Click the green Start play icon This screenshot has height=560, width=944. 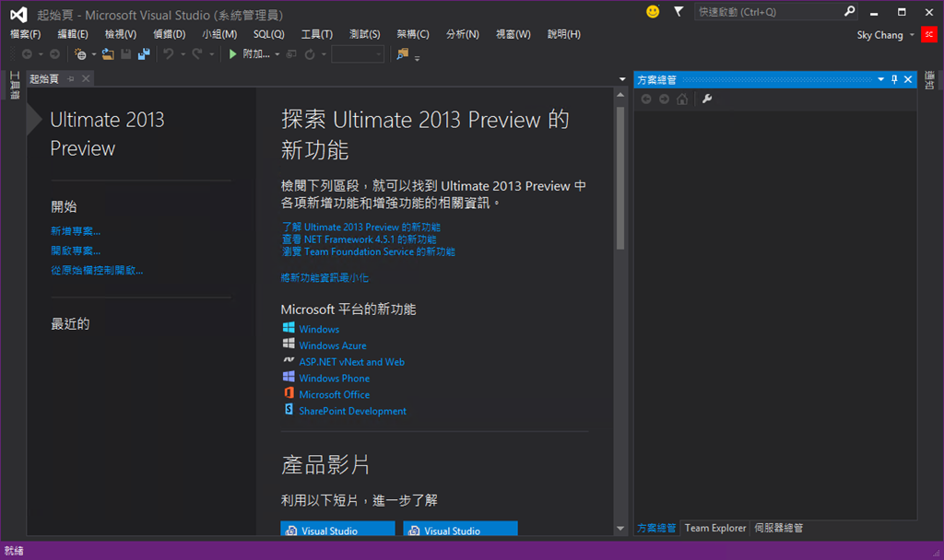(233, 54)
